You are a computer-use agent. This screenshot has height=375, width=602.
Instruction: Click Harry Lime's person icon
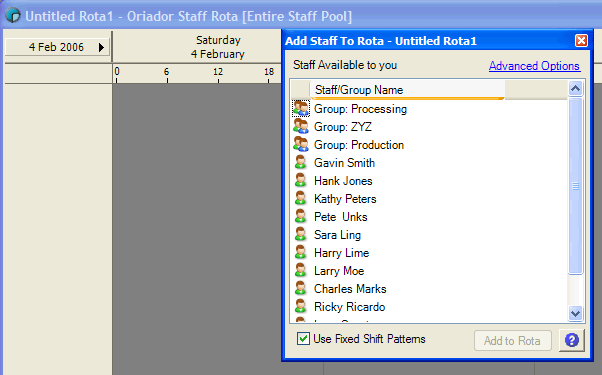click(301, 253)
